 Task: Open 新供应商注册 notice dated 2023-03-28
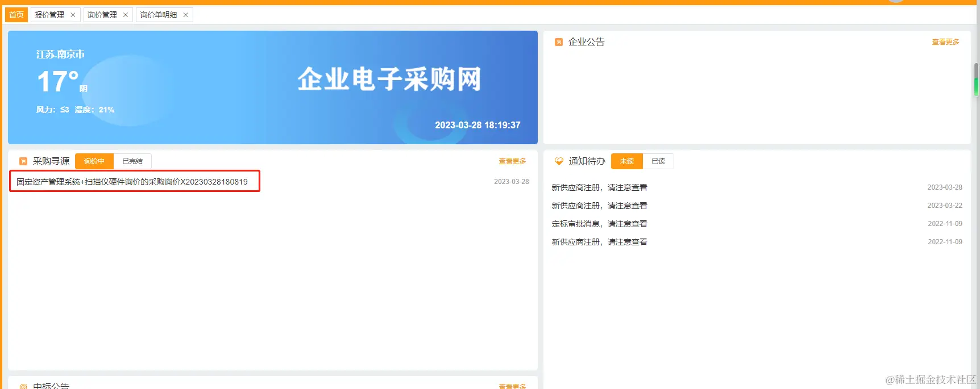pos(599,187)
